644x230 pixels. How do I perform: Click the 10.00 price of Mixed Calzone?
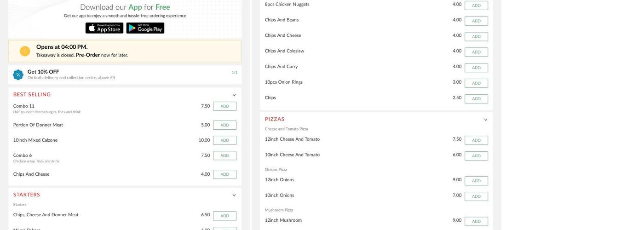pyautogui.click(x=204, y=140)
